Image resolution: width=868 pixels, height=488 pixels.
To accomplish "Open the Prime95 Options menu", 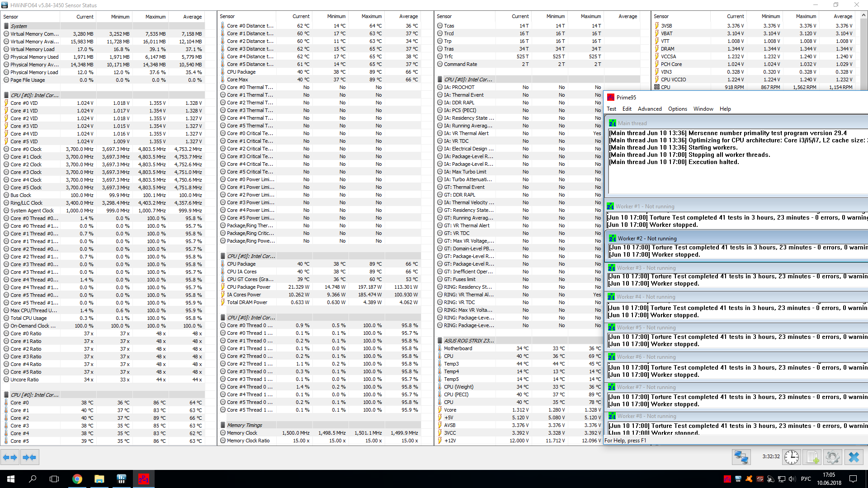I will (x=677, y=109).
